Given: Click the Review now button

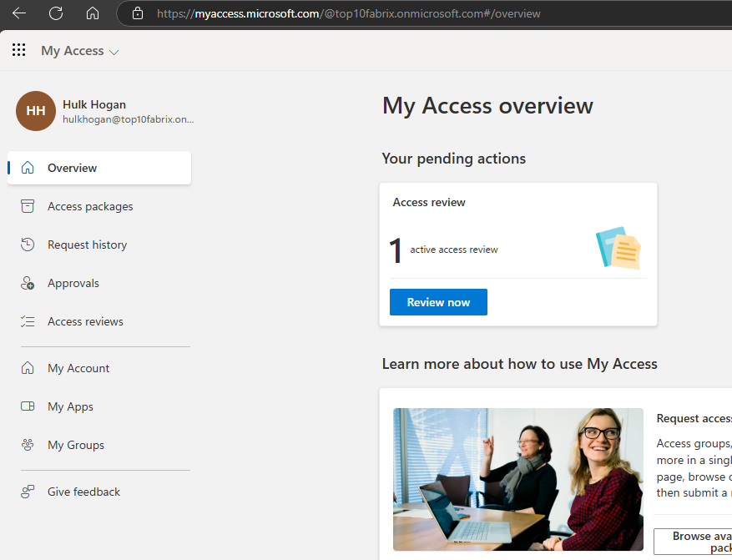Looking at the screenshot, I should tap(438, 302).
